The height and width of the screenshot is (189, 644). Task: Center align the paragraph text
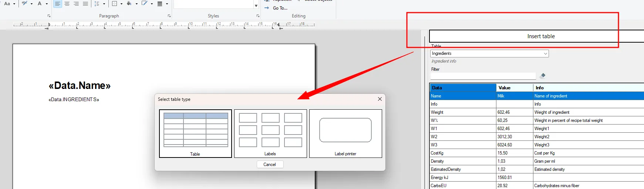[x=67, y=4]
